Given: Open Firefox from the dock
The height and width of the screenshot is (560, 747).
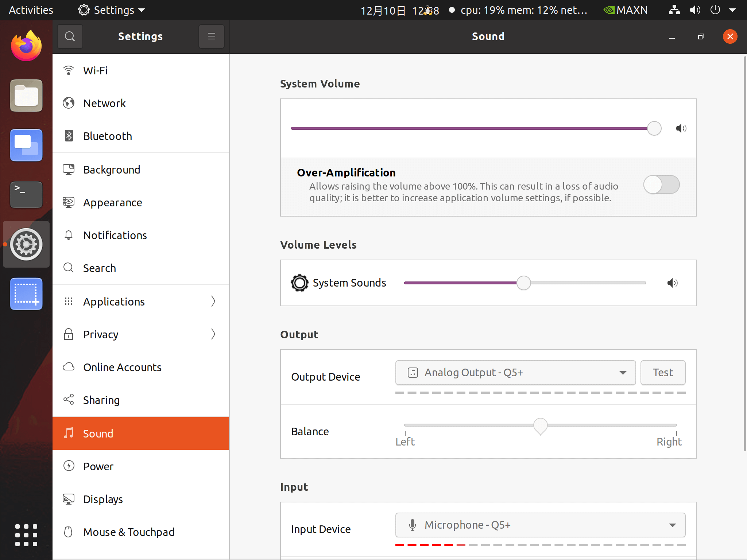Looking at the screenshot, I should (x=26, y=46).
